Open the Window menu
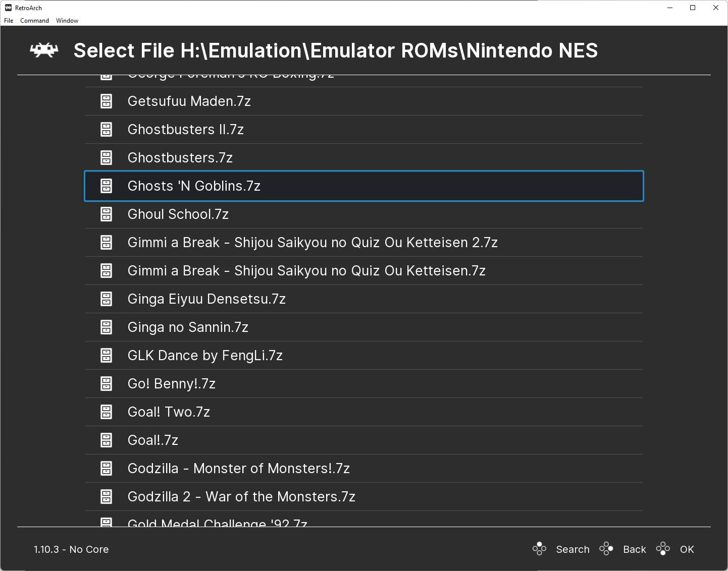This screenshot has width=728, height=571. tap(67, 21)
